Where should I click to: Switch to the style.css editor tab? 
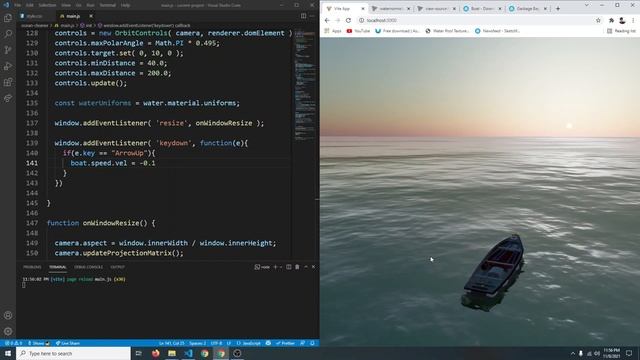(34, 16)
